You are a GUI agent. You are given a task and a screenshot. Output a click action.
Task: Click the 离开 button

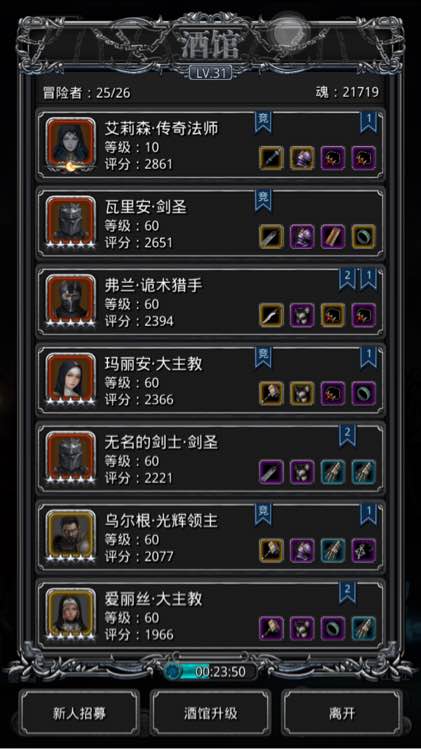(x=342, y=713)
